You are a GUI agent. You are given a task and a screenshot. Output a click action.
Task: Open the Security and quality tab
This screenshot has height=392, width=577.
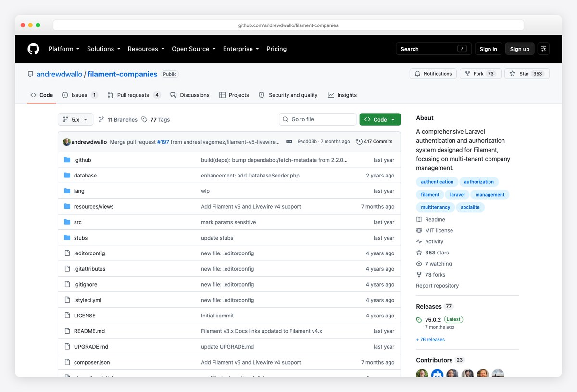[x=288, y=95]
